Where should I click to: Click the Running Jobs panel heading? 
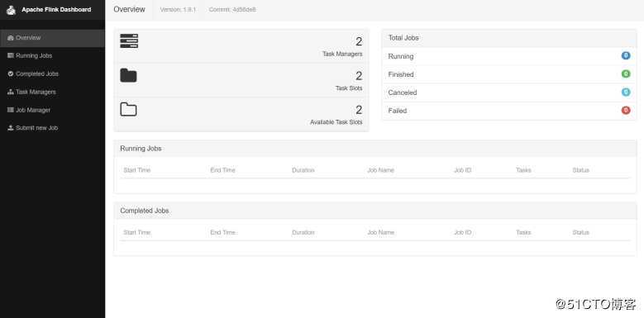tap(141, 149)
